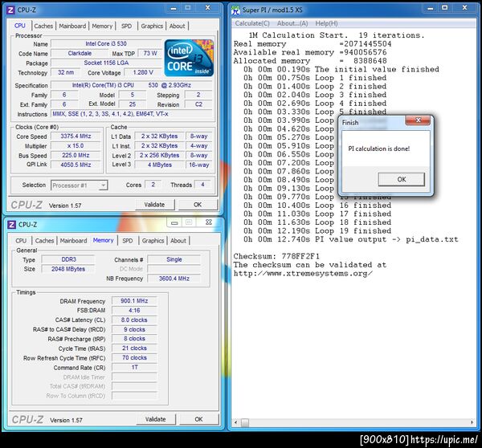Click the CAS# Latency value 8.0 clocks
This screenshot has height=448, width=482.
tap(134, 320)
